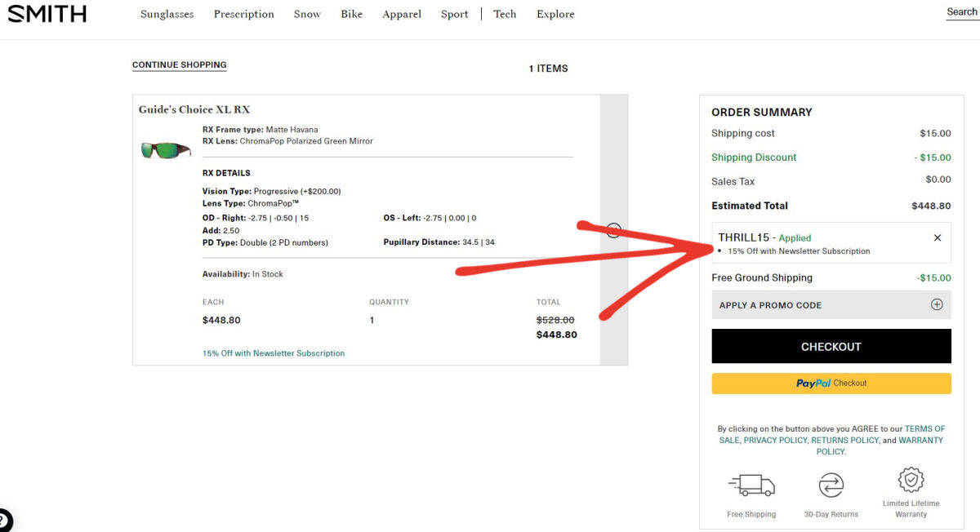The height and width of the screenshot is (532, 980).
Task: Click the Search field in the header
Action: [961, 12]
